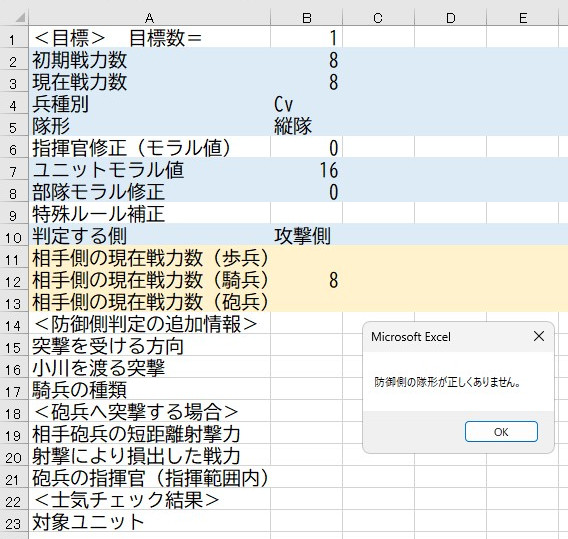The width and height of the screenshot is (568, 539).
Task: Click the 特殊ルール補正 label cell
Action: 149,213
